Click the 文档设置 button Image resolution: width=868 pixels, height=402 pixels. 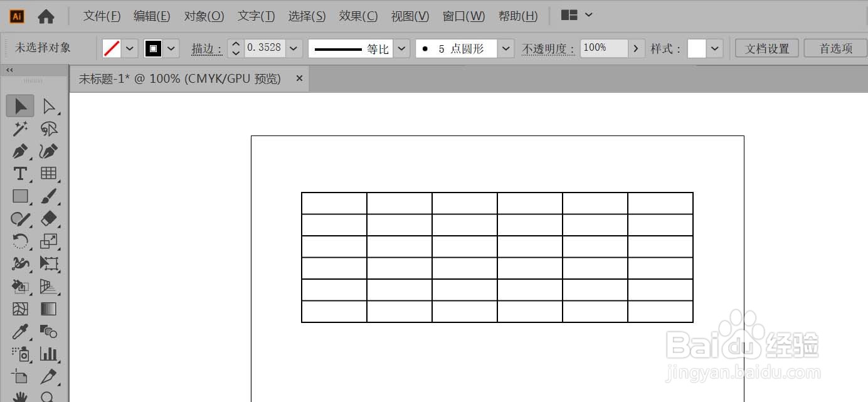767,48
